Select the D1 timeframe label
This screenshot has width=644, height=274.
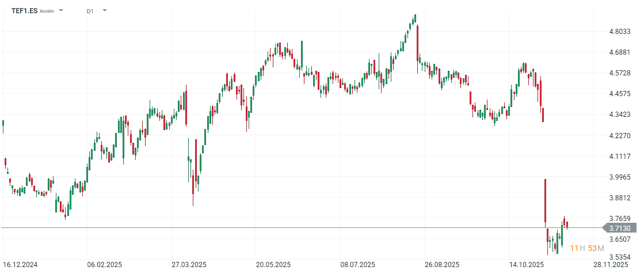(x=90, y=11)
